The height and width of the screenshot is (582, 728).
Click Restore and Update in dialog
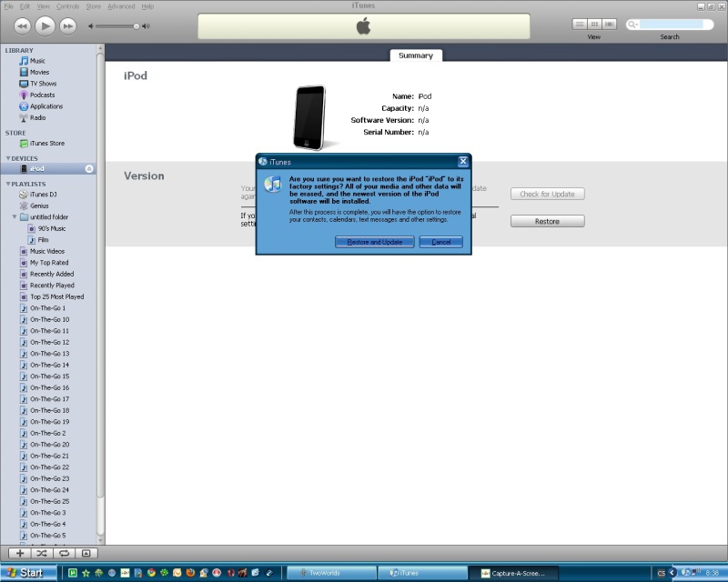point(375,242)
